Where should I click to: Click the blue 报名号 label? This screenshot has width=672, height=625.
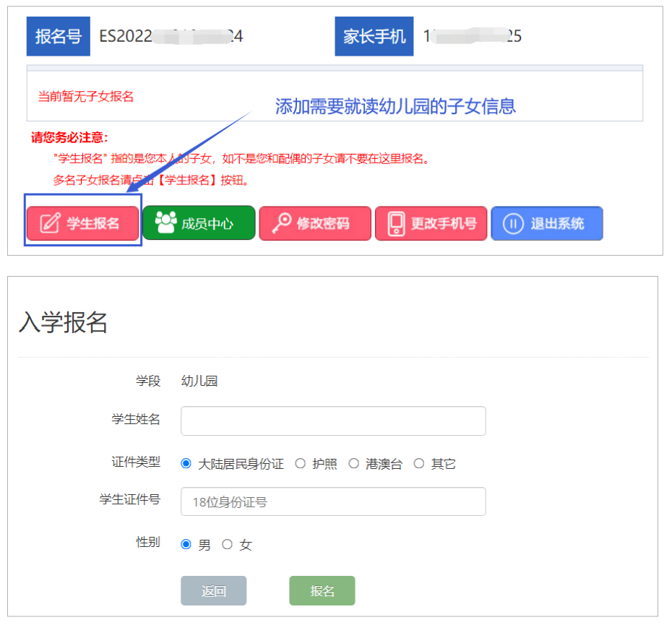pos(58,36)
